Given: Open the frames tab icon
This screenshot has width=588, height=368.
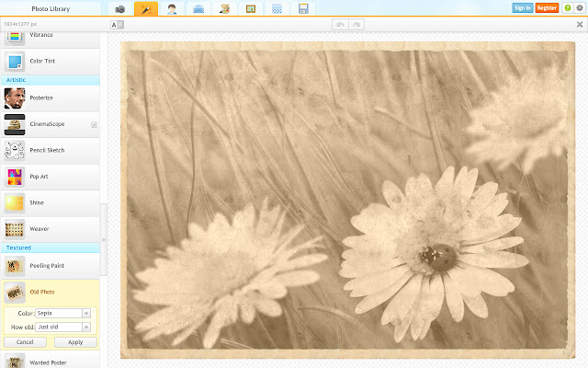Looking at the screenshot, I should coord(251,8).
